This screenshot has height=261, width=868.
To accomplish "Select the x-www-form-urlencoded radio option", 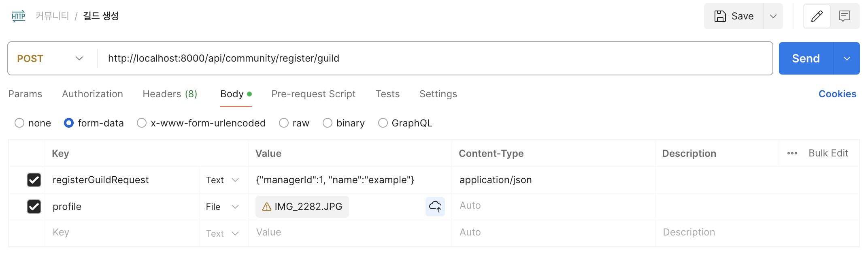I will coord(142,123).
